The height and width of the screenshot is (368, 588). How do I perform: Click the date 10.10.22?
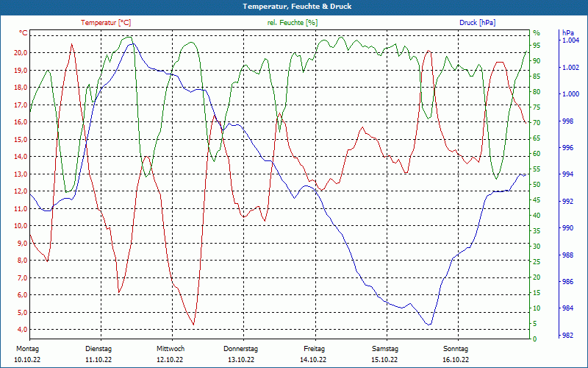27,360
